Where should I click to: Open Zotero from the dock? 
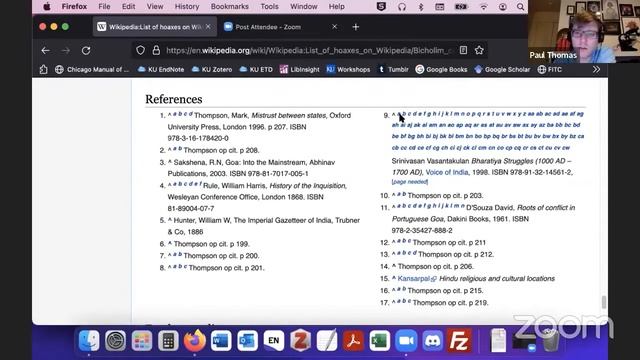pyautogui.click(x=300, y=340)
